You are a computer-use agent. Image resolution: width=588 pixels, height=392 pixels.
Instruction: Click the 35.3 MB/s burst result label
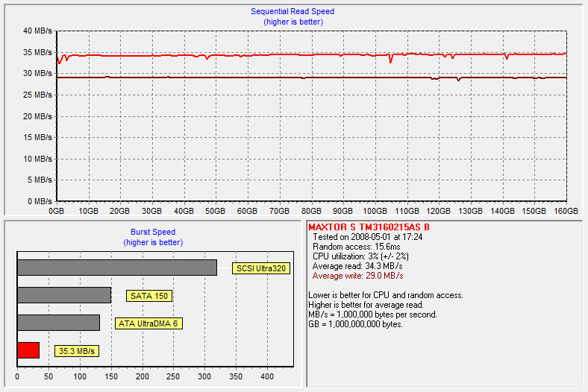pyautogui.click(x=78, y=350)
